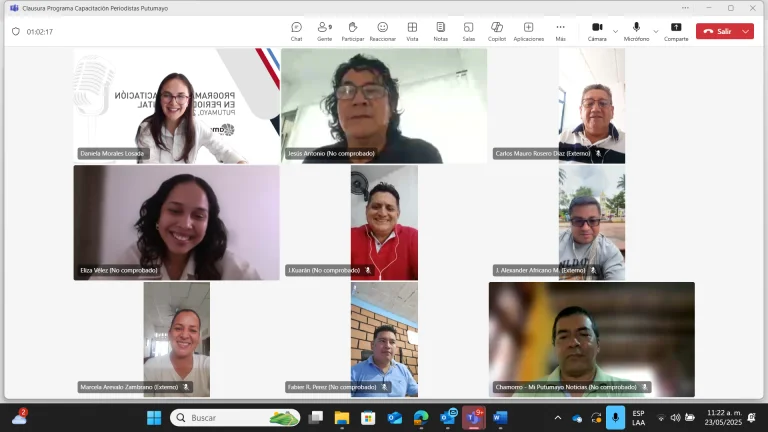Click Comparte to share screen
The height and width of the screenshot is (432, 768).
(x=676, y=31)
